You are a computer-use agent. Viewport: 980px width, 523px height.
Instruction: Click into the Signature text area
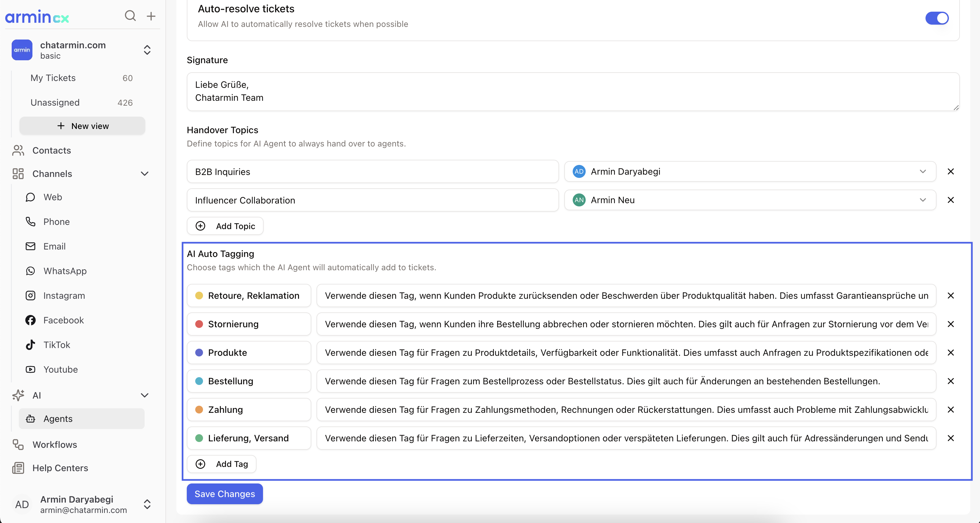pos(573,92)
